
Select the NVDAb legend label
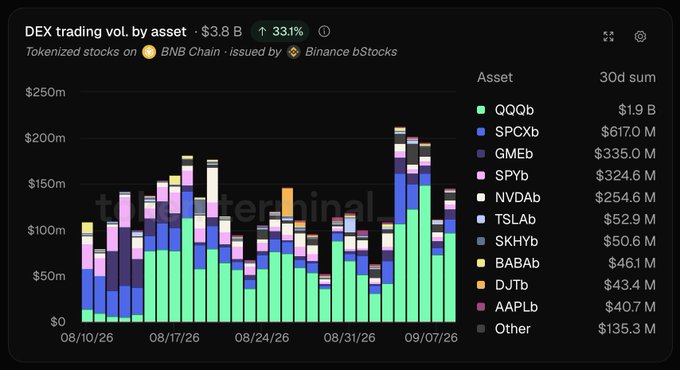click(x=518, y=197)
